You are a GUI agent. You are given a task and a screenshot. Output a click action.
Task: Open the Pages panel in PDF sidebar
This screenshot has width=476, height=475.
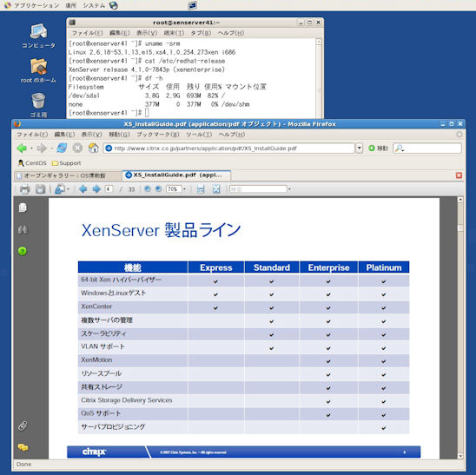(23, 208)
